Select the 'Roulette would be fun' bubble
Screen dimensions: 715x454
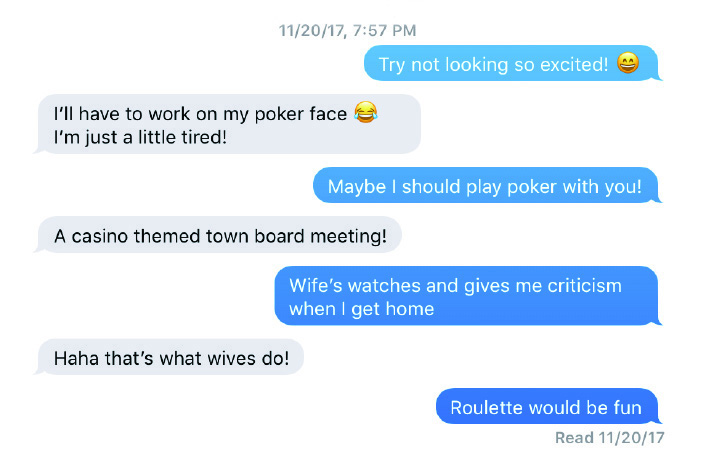pos(548,406)
